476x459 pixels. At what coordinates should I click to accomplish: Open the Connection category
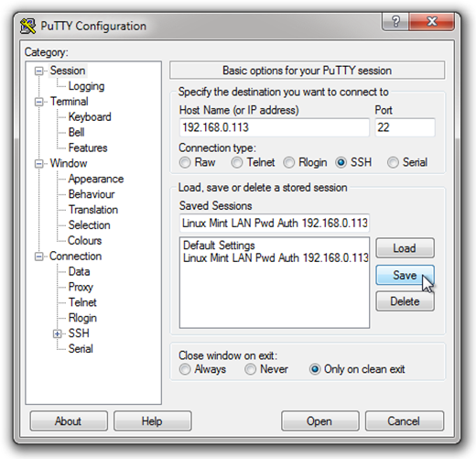pyautogui.click(x=75, y=257)
